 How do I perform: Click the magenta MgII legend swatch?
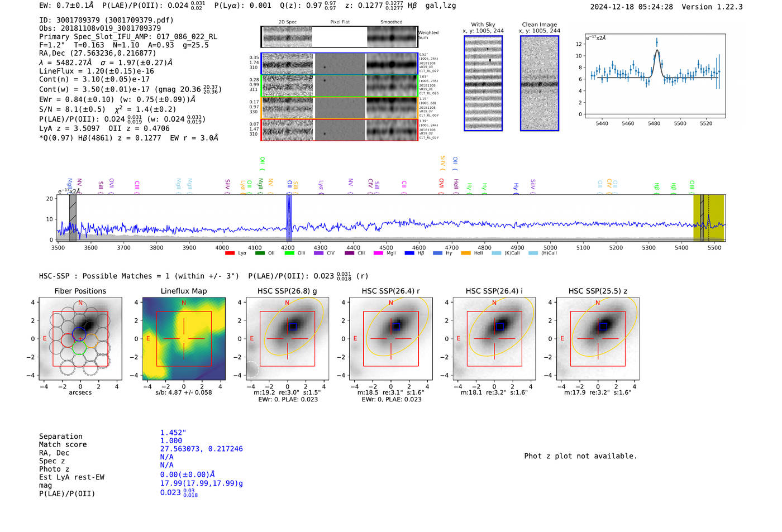378,253
